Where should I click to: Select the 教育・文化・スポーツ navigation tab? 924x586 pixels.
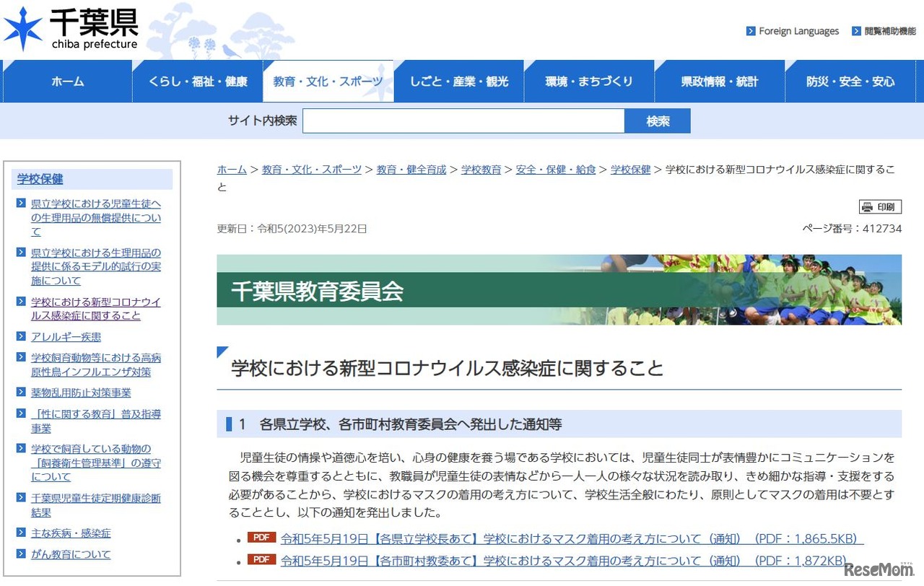328,81
